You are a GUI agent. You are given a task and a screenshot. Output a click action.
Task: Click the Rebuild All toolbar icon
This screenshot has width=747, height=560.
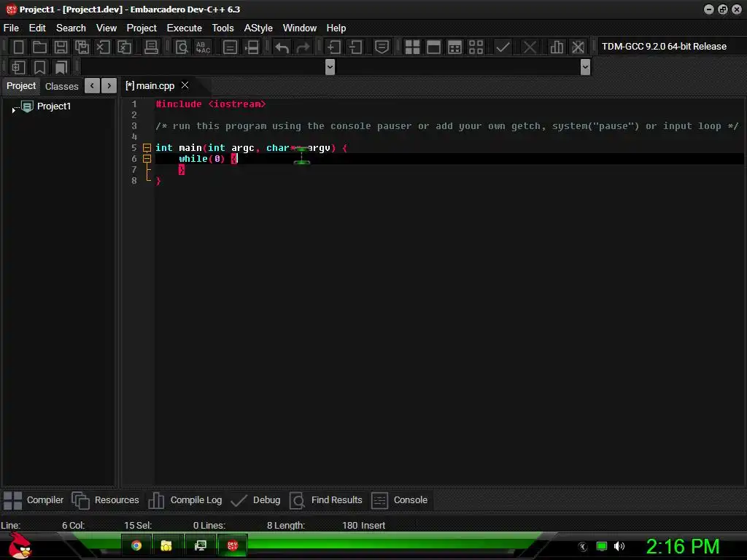point(476,47)
